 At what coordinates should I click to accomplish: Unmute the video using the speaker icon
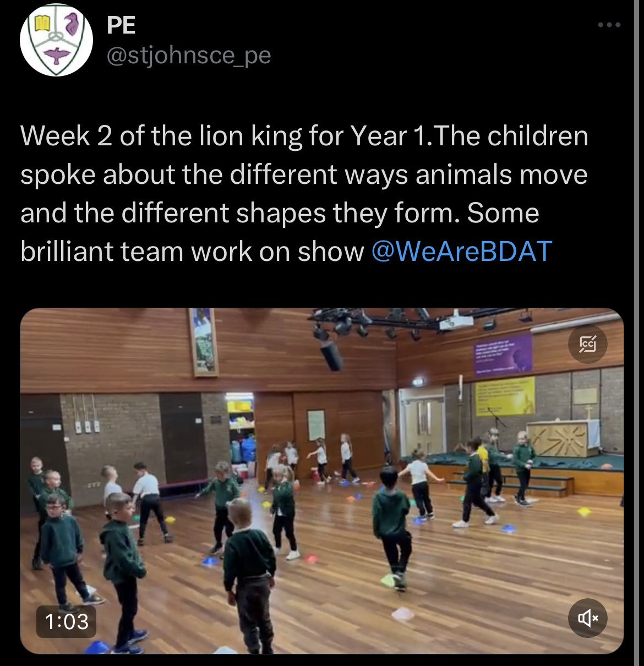(x=588, y=618)
